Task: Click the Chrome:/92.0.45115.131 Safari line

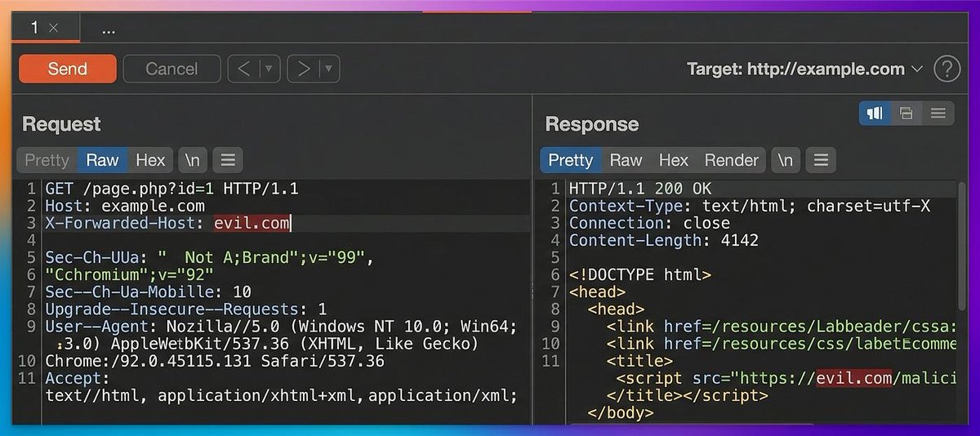Action: [214, 361]
